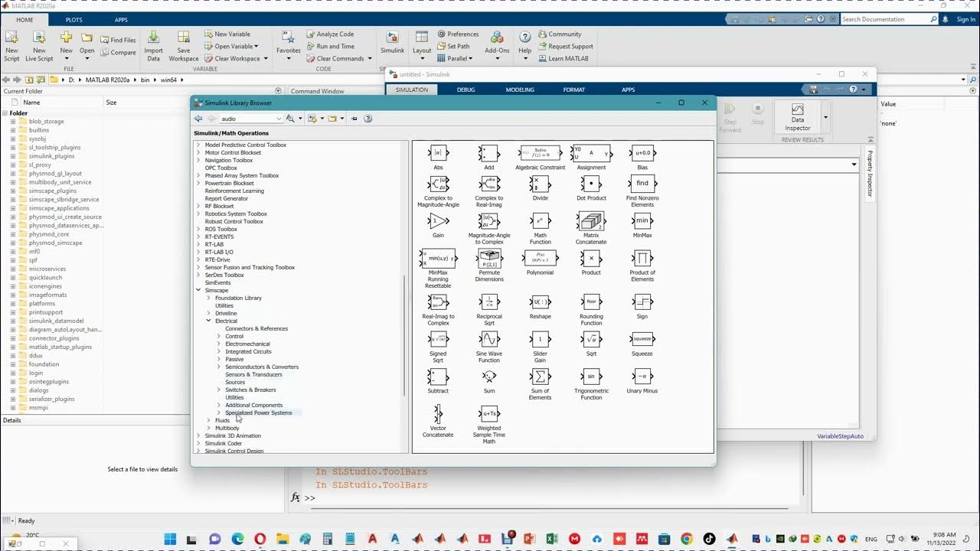The height and width of the screenshot is (551, 980).
Task: Select the MinMax block icon
Action: click(x=642, y=221)
